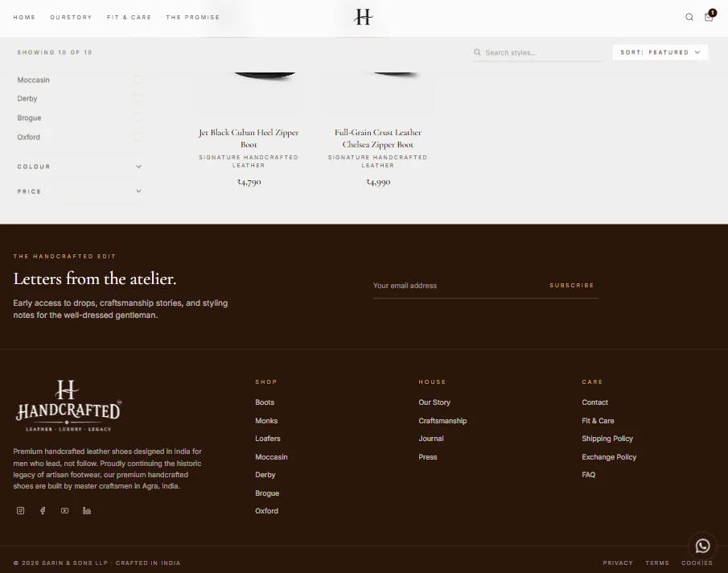Tick the Brogue filter checkbox

(138, 117)
